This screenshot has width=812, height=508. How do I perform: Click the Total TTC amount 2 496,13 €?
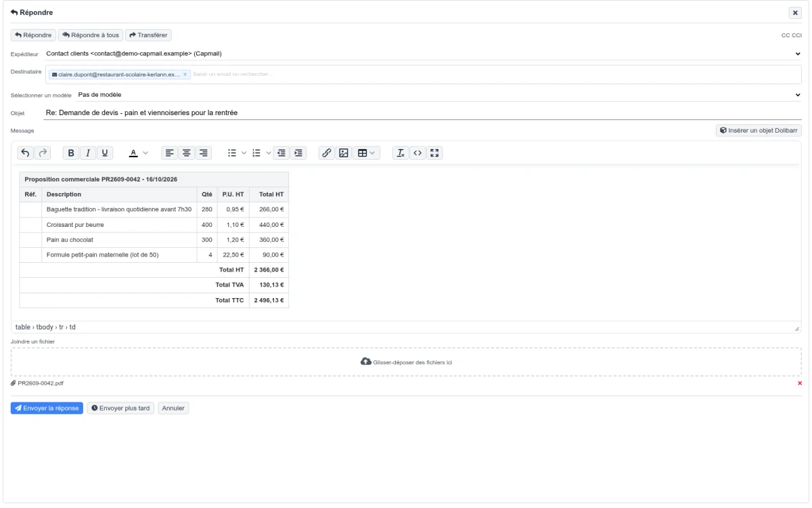[x=269, y=300]
